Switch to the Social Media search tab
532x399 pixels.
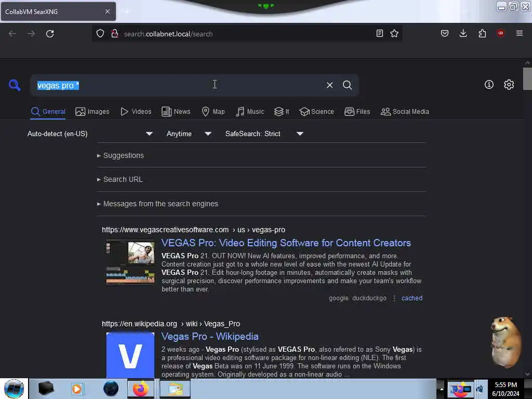pyautogui.click(x=405, y=112)
